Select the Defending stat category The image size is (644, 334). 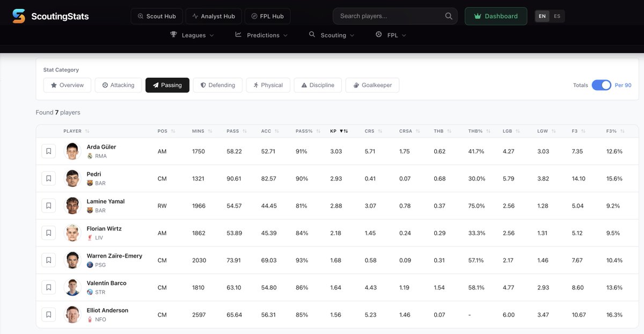(217, 85)
